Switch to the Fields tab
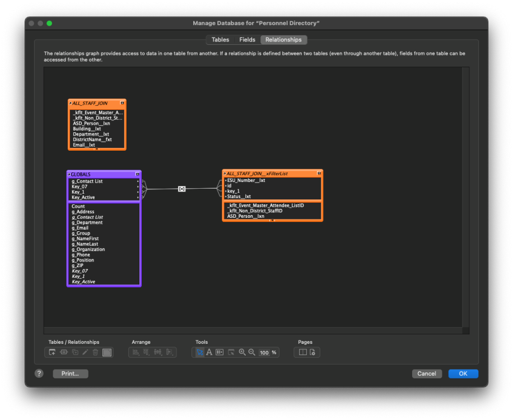This screenshot has width=513, height=420. click(x=247, y=40)
